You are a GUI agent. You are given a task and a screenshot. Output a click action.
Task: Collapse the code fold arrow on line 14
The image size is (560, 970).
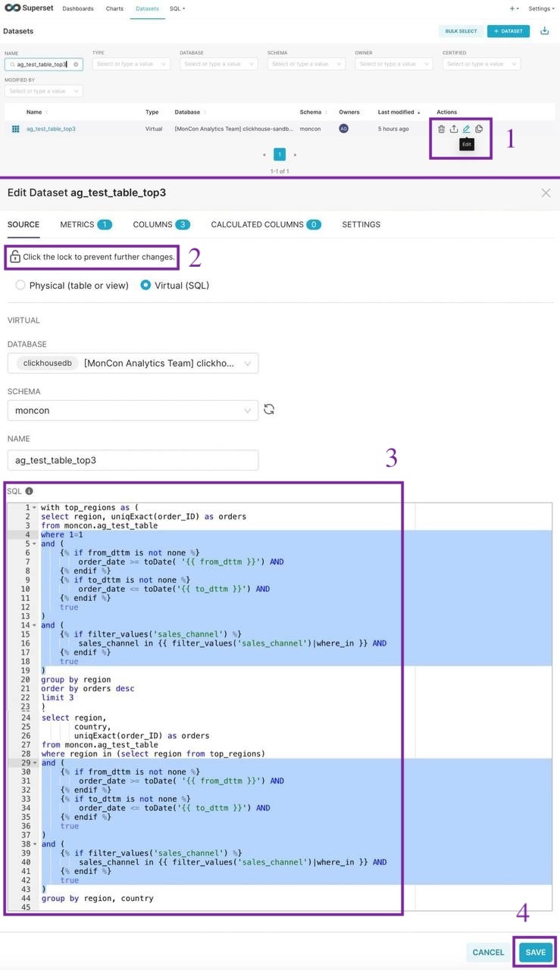(35, 625)
